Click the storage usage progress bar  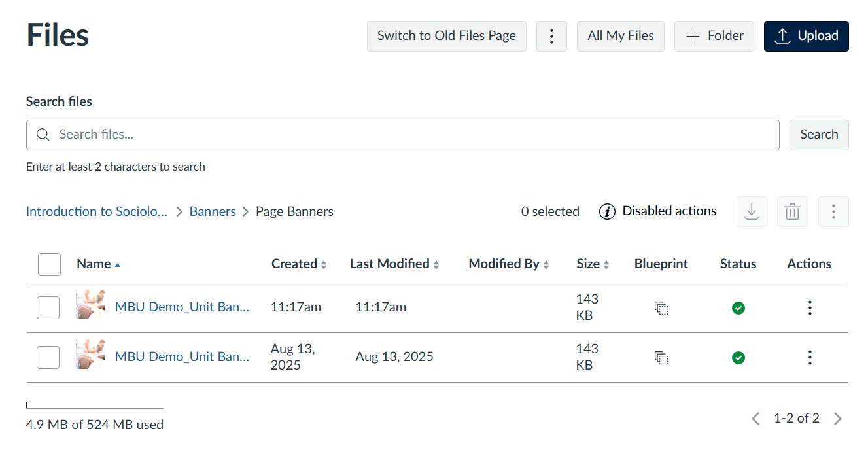tap(95, 408)
